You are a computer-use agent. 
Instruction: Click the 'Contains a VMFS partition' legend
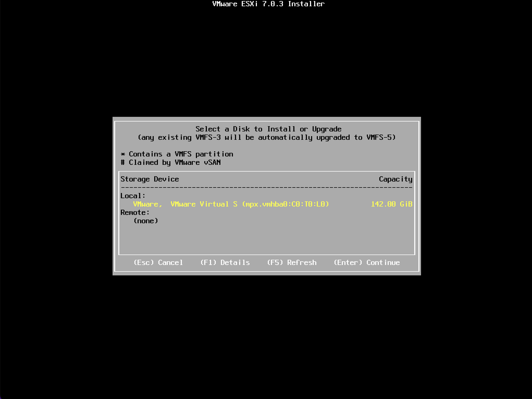177,154
